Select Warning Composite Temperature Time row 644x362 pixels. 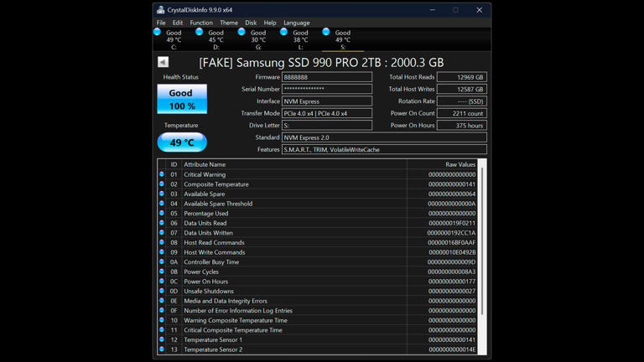coord(318,320)
